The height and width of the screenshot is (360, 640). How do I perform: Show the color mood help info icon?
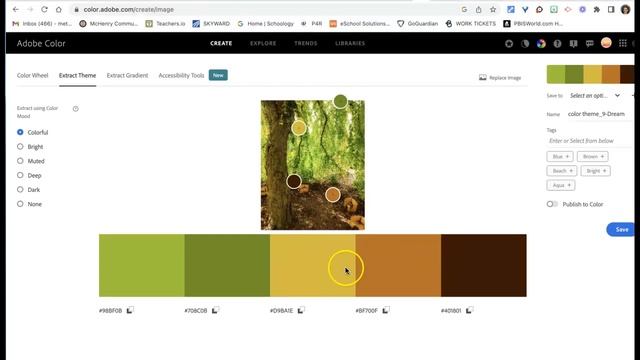coord(76,109)
